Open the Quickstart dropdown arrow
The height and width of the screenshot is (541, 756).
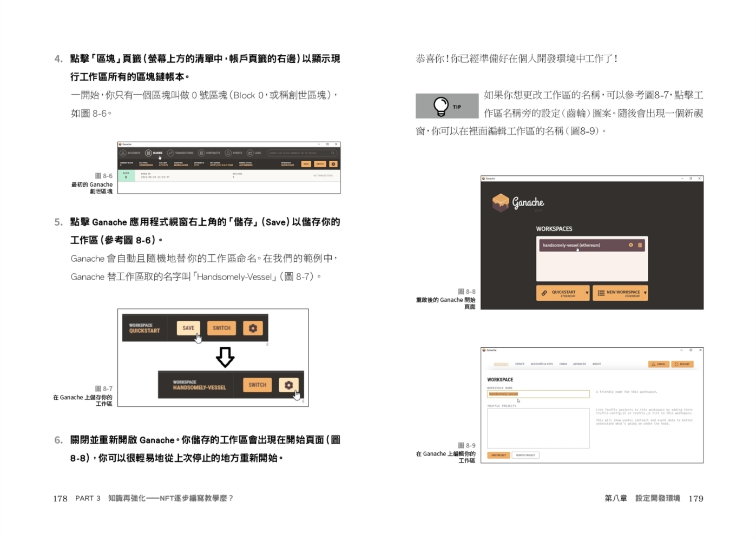coord(587,293)
